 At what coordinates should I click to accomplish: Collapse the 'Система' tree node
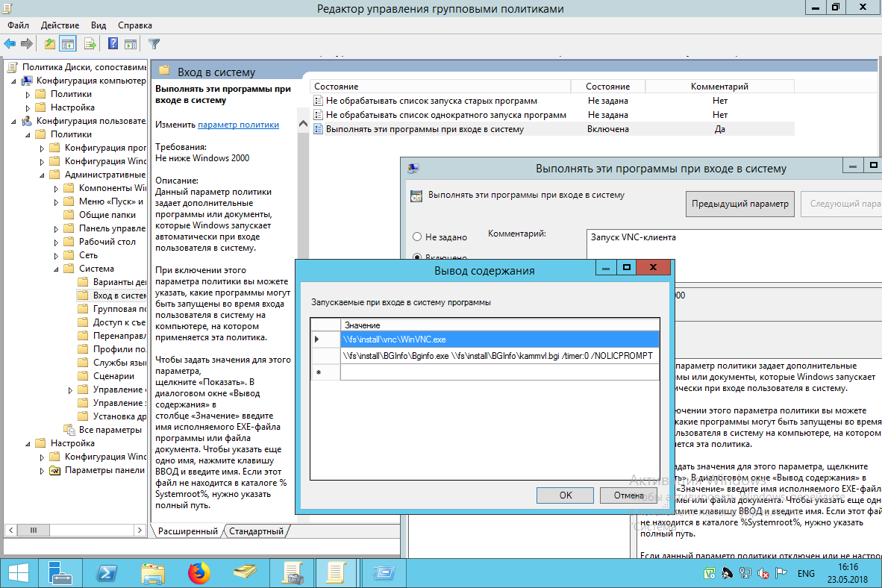tap(56, 269)
